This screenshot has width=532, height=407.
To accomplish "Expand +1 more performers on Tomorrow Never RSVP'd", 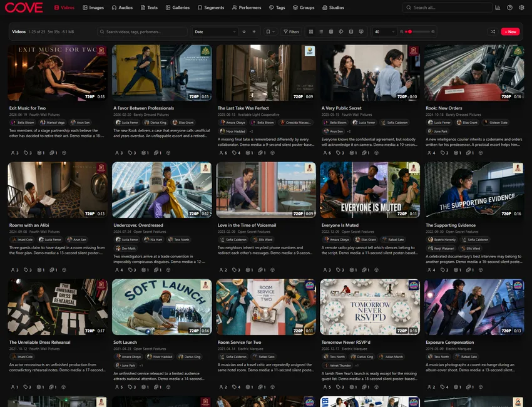I will coord(357,366).
